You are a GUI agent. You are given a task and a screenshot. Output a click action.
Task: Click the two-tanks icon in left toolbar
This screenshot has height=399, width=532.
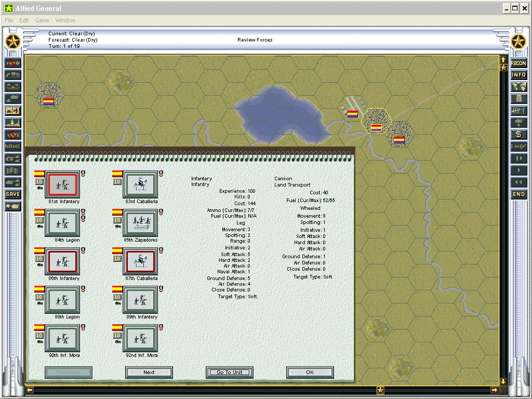(13, 99)
